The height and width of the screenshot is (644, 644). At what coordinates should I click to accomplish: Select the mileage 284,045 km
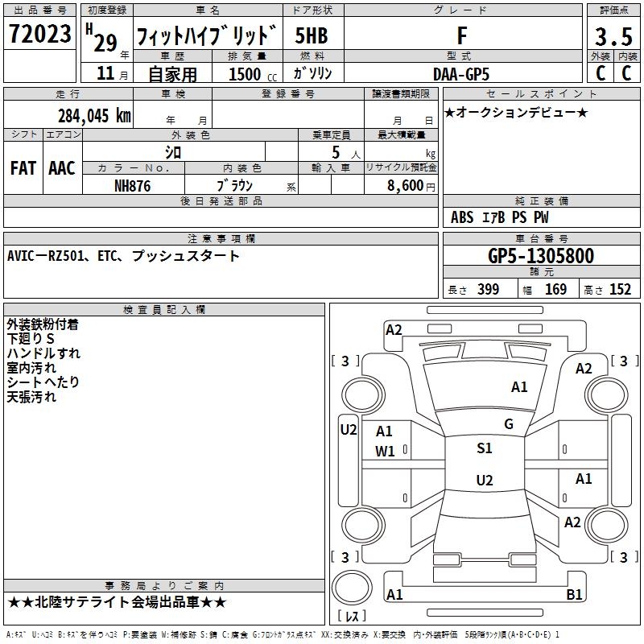click(x=94, y=116)
